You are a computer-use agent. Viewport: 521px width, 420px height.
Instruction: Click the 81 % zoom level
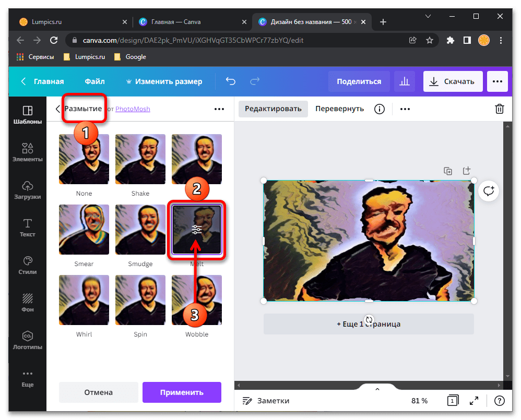click(x=419, y=401)
